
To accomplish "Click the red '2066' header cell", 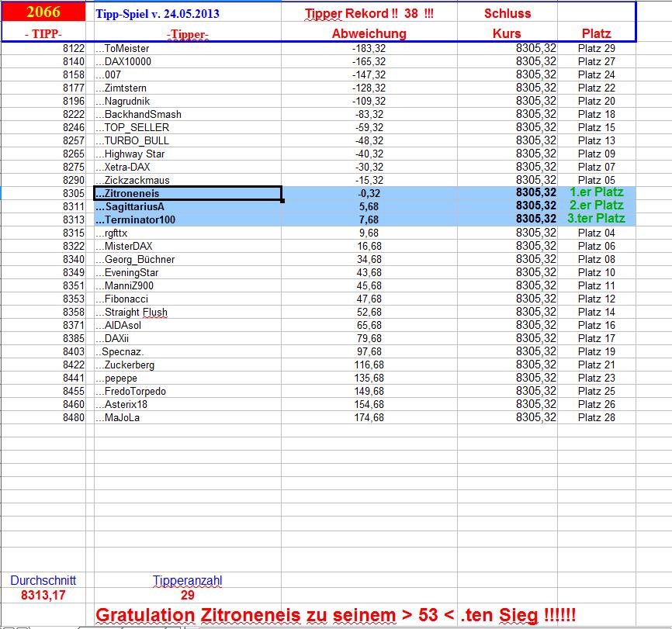I will pos(43,12).
